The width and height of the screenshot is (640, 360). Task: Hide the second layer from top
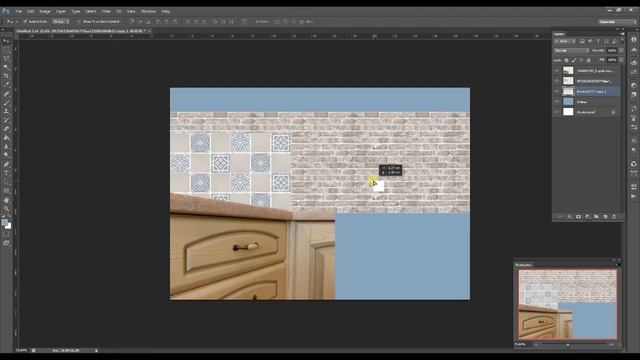tap(557, 81)
